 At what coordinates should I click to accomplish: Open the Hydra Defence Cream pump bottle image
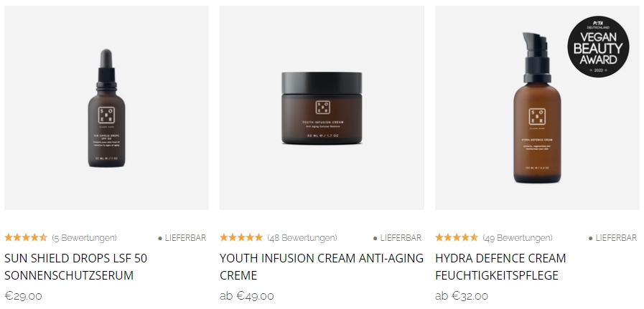click(x=537, y=108)
